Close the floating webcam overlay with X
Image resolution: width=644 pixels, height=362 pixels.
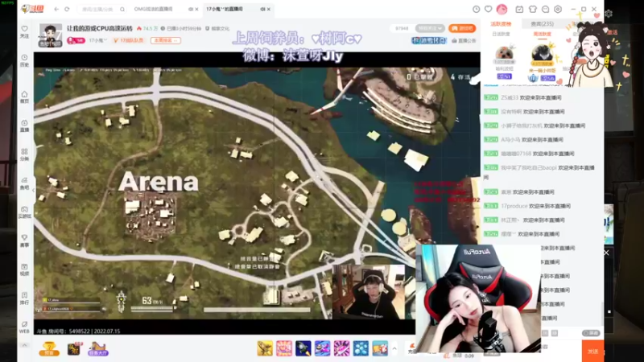click(606, 253)
